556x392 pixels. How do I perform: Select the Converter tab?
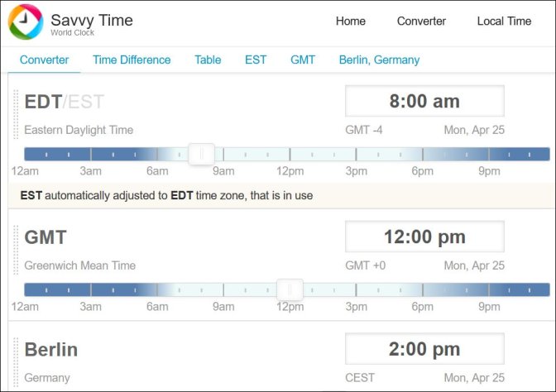(44, 60)
